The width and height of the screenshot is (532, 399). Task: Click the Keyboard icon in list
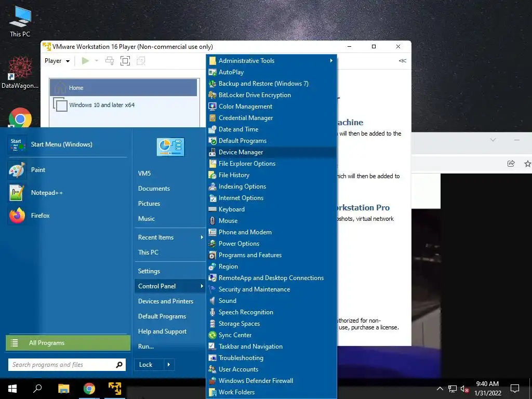[212, 209]
